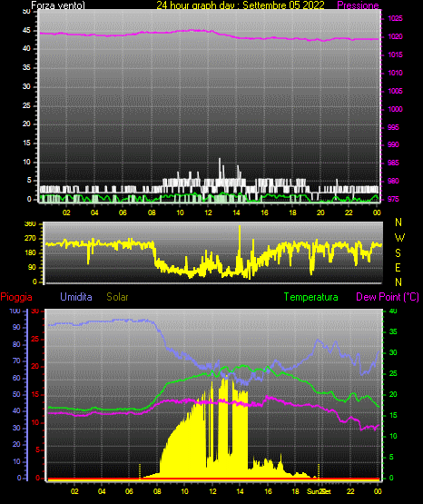Click the 12 hour mark on wind graph

click(208, 212)
